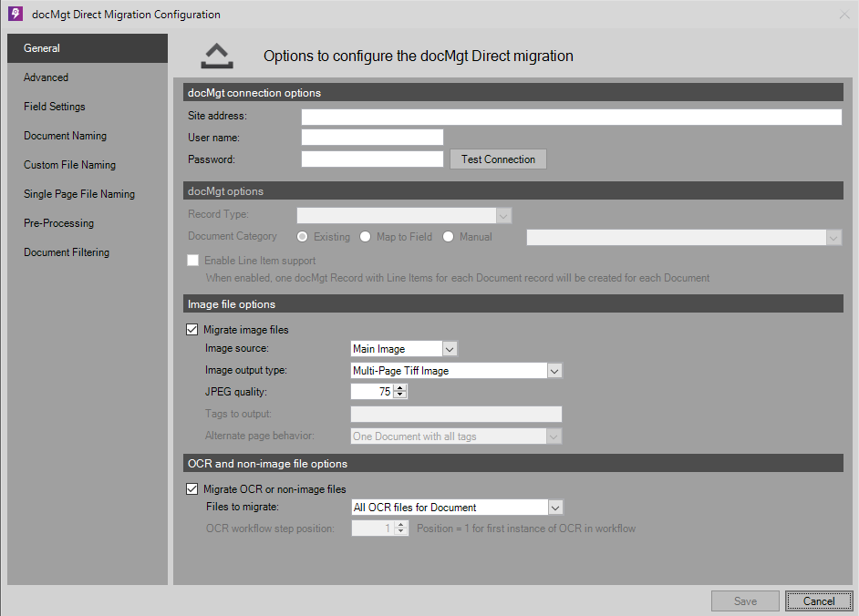The image size is (859, 616).
Task: Click the 'docMgt connection options' header
Action: 513,93
